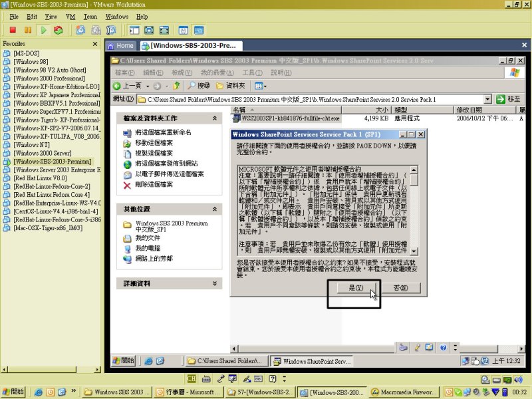Click the Explorer Search (搜尋) toolbar button
The width and height of the screenshot is (532, 399).
199,86
